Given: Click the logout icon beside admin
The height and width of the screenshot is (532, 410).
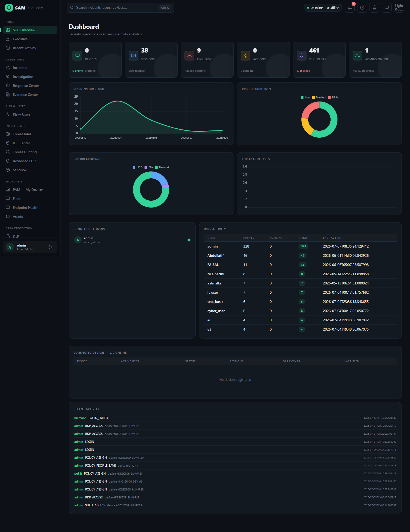Looking at the screenshot, I should pos(51,247).
